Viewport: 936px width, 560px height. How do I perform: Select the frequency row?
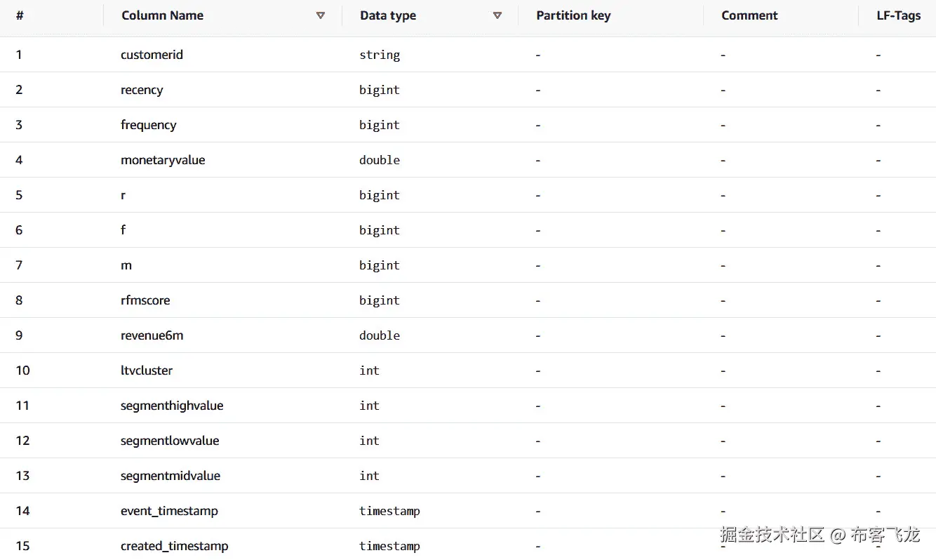(148, 125)
